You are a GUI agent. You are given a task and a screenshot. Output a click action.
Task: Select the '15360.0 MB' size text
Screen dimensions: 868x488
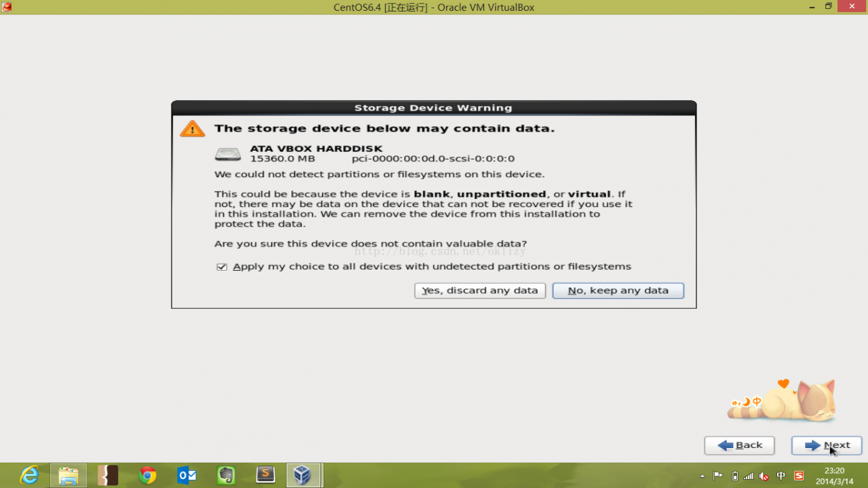(283, 159)
